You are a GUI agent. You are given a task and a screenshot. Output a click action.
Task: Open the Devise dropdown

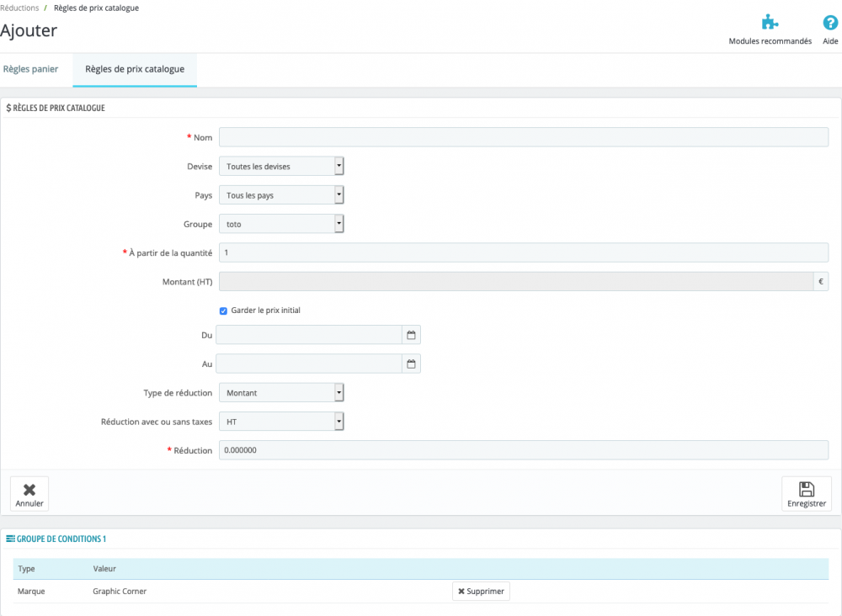tap(281, 167)
